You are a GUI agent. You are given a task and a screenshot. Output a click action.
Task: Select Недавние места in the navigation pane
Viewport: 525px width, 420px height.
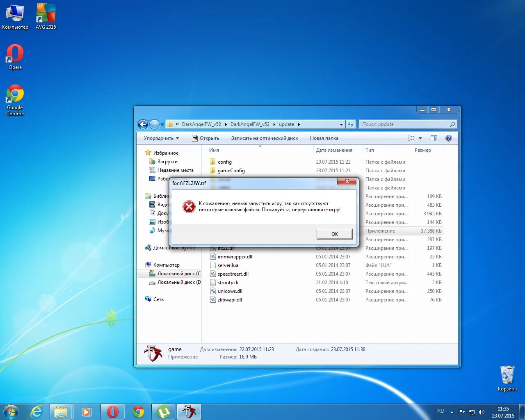point(171,170)
